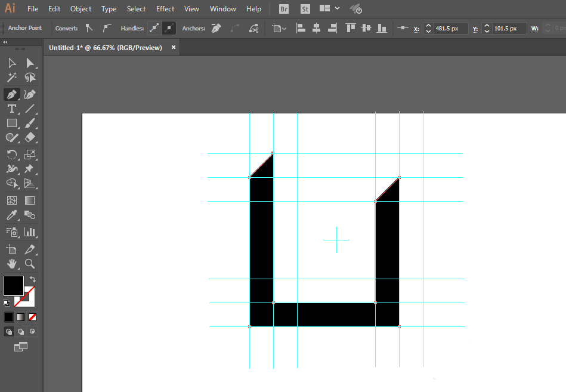
Task: Convert selected anchor points to corner
Action: tap(89, 28)
